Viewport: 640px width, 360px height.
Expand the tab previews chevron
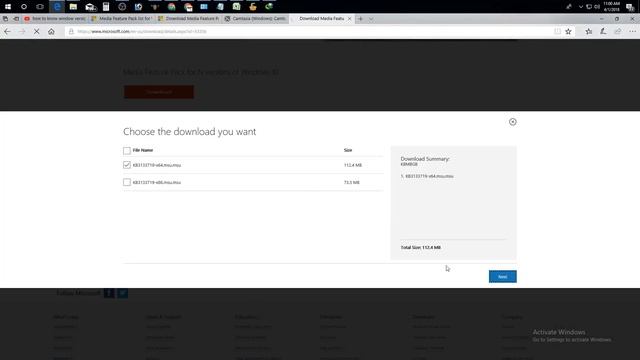(371, 19)
